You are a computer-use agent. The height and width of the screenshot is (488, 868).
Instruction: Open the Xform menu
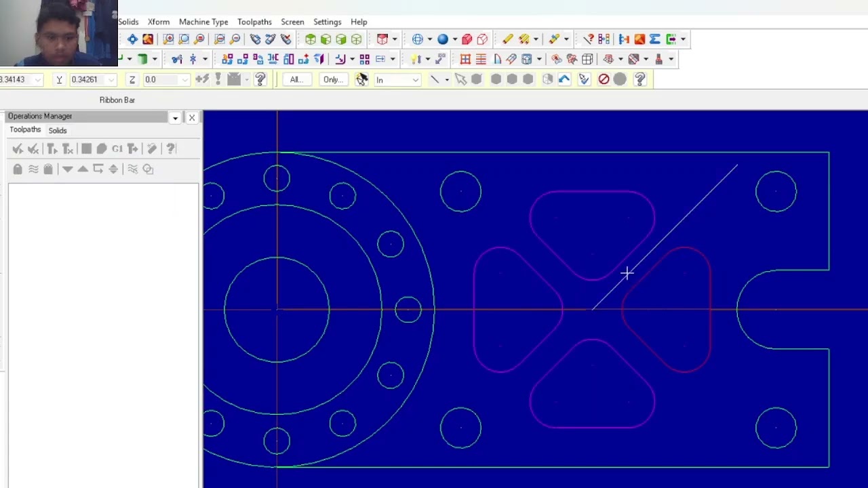pos(159,22)
